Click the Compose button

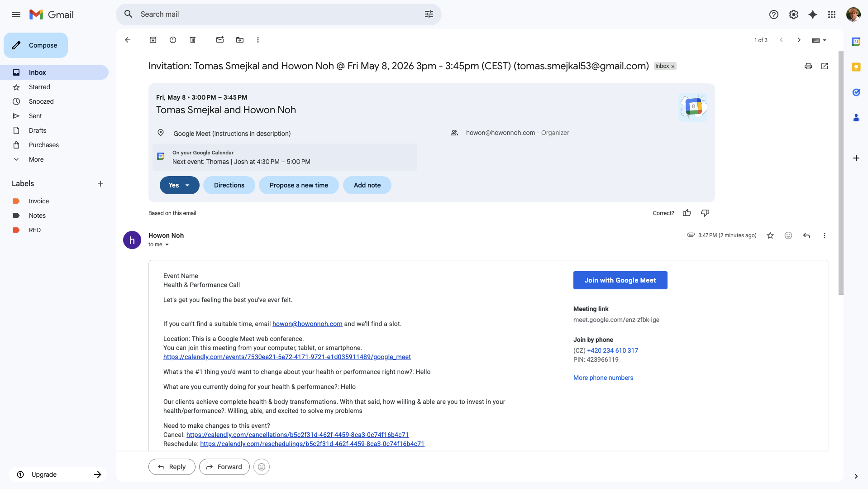(x=36, y=45)
